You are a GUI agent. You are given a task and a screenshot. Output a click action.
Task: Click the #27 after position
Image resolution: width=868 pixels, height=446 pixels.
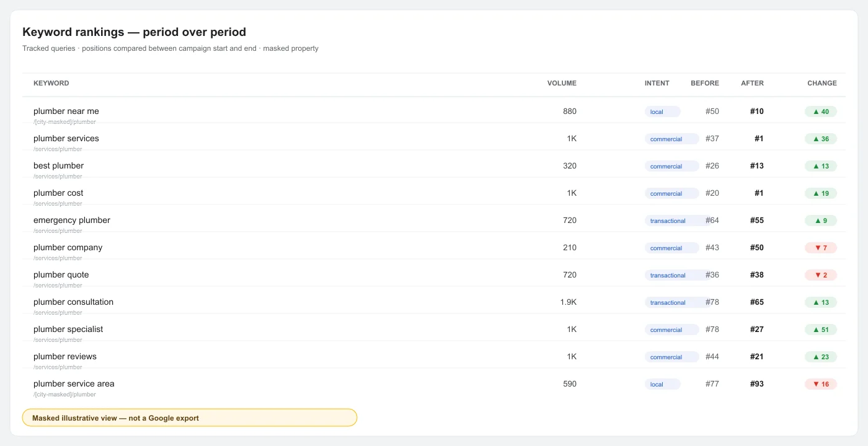[x=757, y=330]
